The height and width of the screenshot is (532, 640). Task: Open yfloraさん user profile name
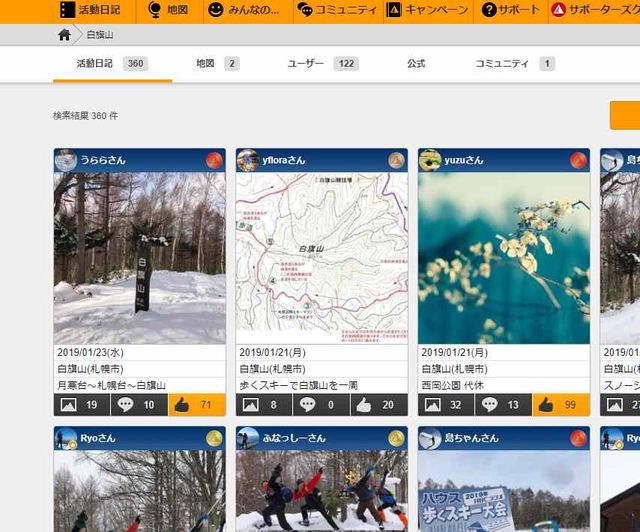click(284, 160)
